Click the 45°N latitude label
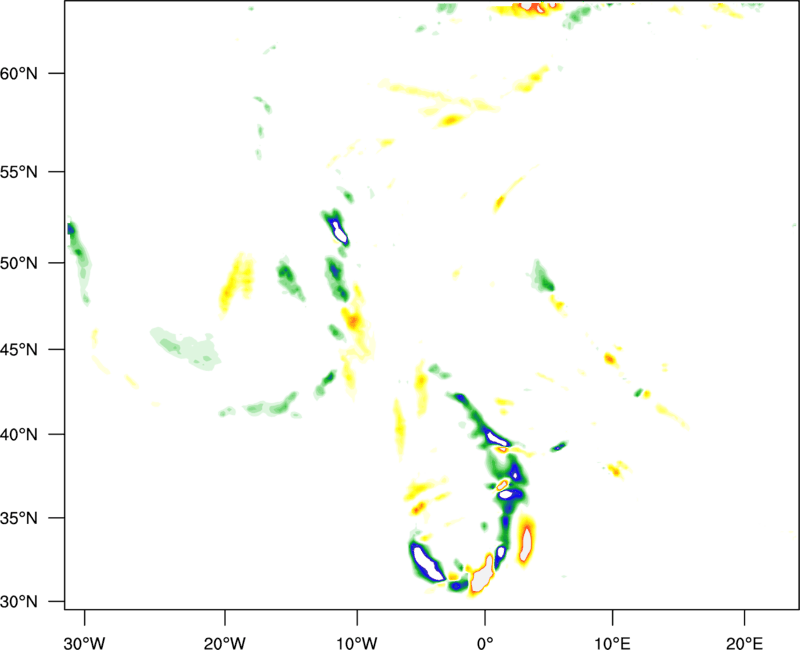800x650 pixels. pyautogui.click(x=19, y=350)
